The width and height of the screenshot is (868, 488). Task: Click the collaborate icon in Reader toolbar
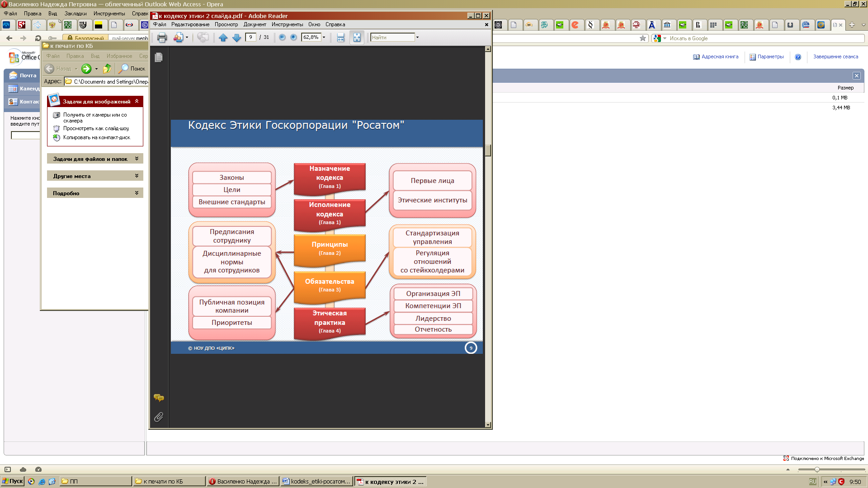203,38
